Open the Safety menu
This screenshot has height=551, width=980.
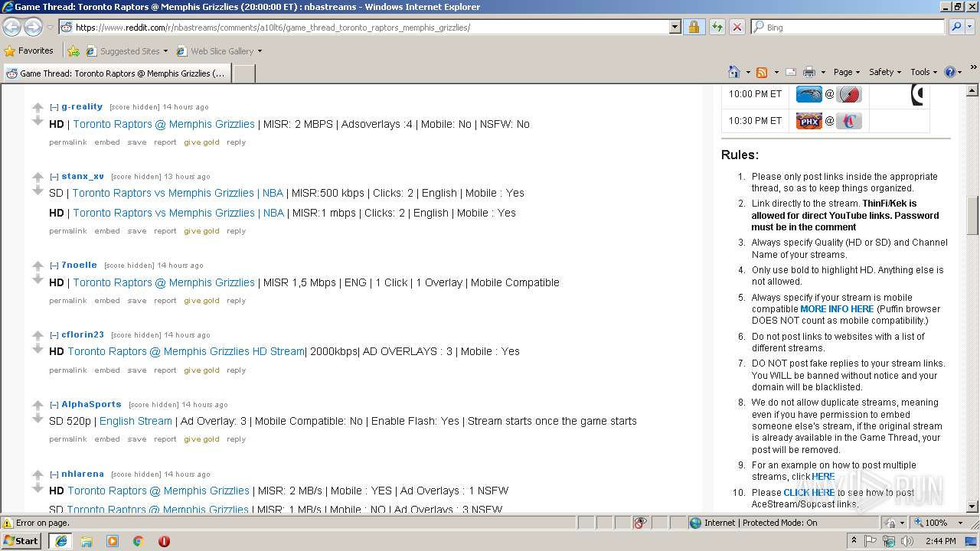(885, 72)
